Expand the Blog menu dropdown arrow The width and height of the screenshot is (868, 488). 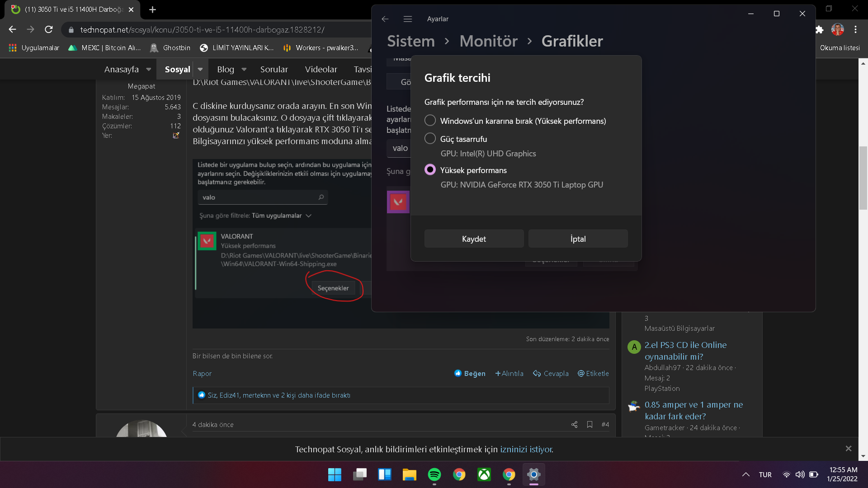pos(244,70)
